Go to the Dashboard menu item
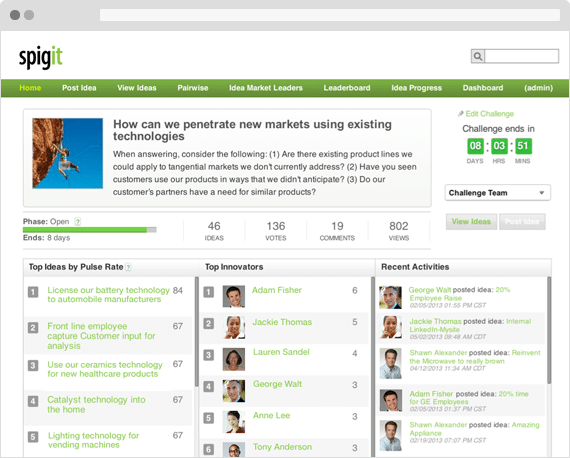Screen dimensions: 570x458 click(483, 88)
